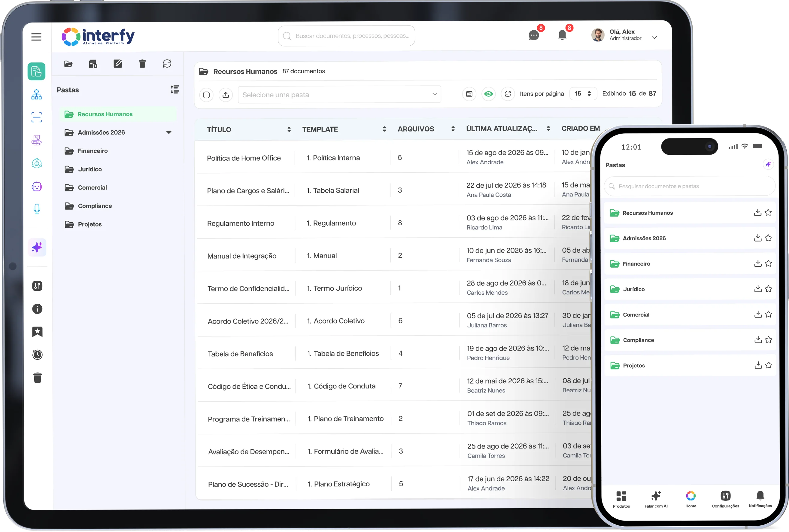Open the hamburger menu on tablet
The image size is (789, 532).
(x=36, y=37)
